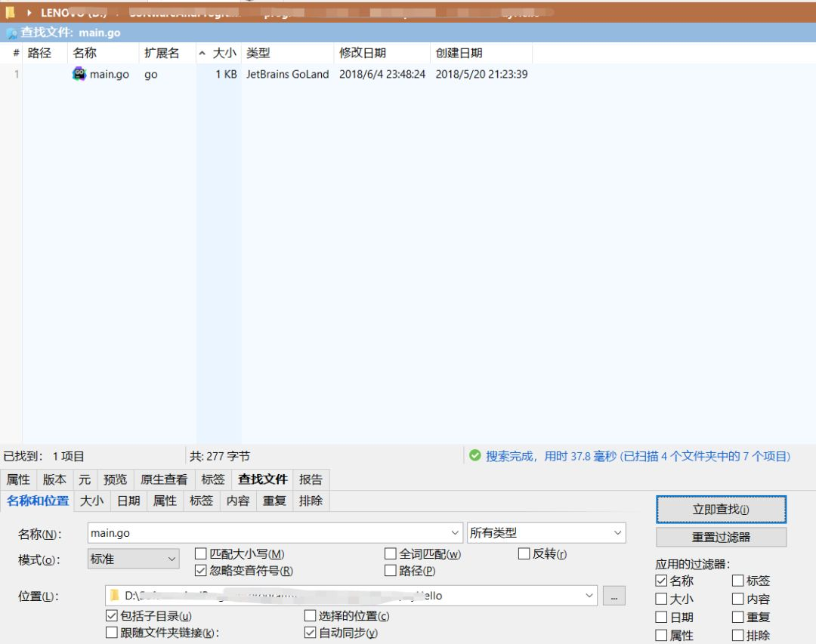This screenshot has height=644, width=816.
Task: Toggle 匹配大小写(M) checkbox
Action: click(x=200, y=553)
